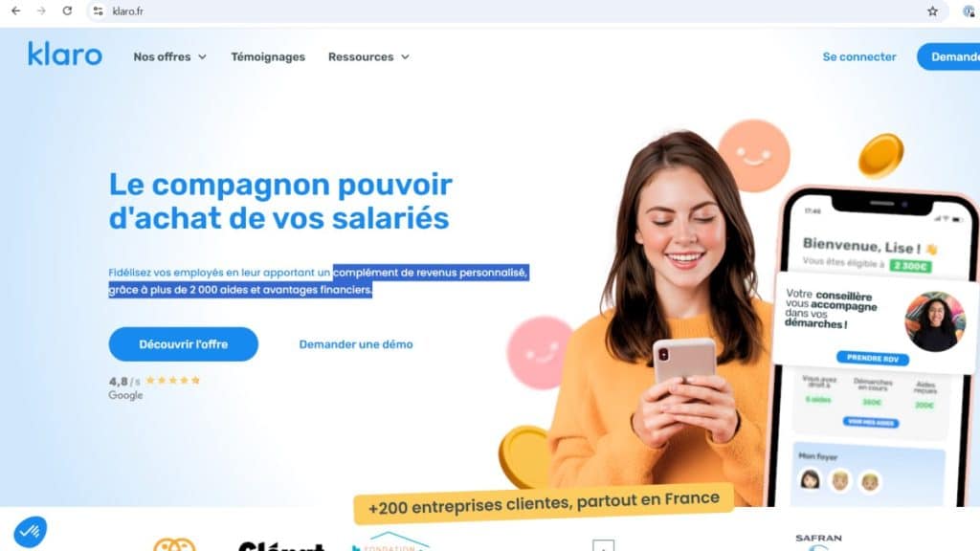Screen dimensions: 980x551
Task: Open the blue checkmark widget at bottom left
Action: (x=30, y=532)
